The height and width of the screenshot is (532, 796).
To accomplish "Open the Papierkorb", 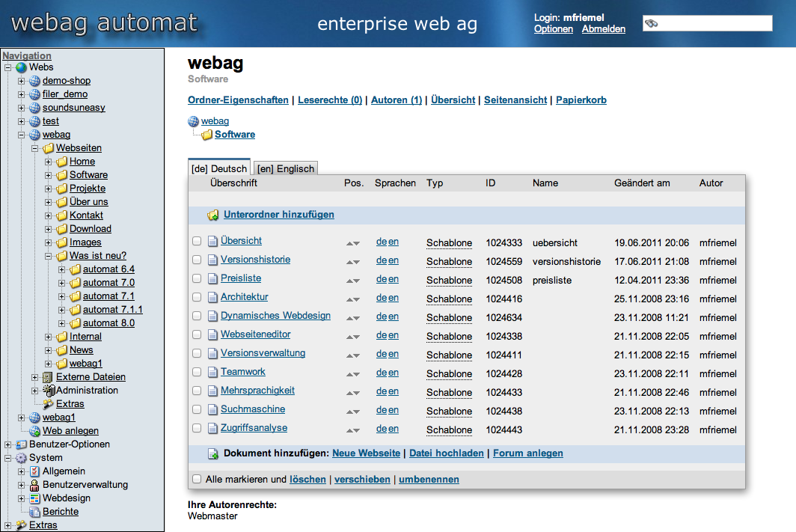I will pyautogui.click(x=581, y=100).
